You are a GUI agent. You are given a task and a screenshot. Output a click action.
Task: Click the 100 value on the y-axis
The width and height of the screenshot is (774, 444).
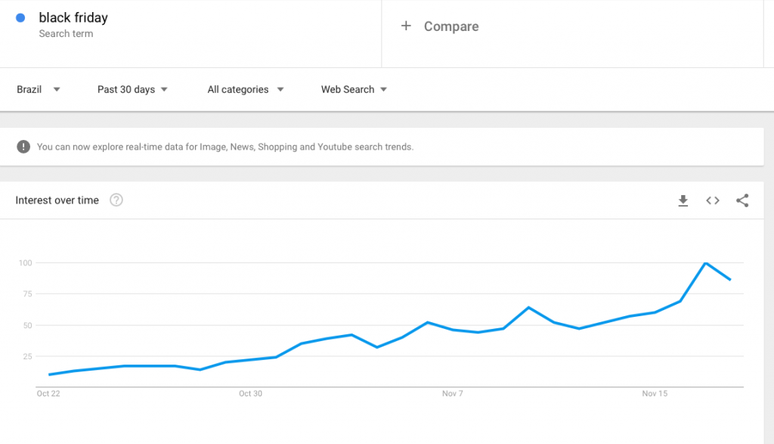tap(25, 263)
